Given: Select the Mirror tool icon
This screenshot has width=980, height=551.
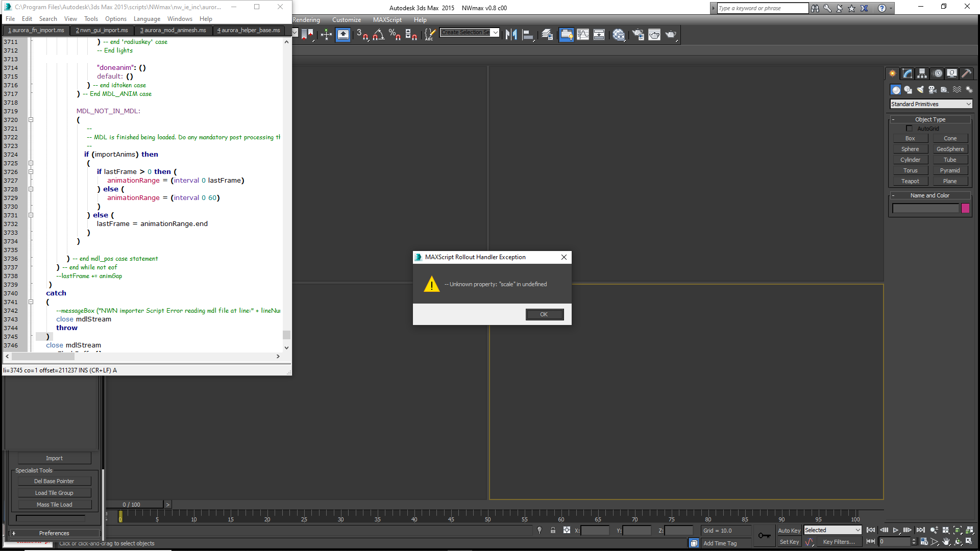Looking at the screenshot, I should point(511,35).
